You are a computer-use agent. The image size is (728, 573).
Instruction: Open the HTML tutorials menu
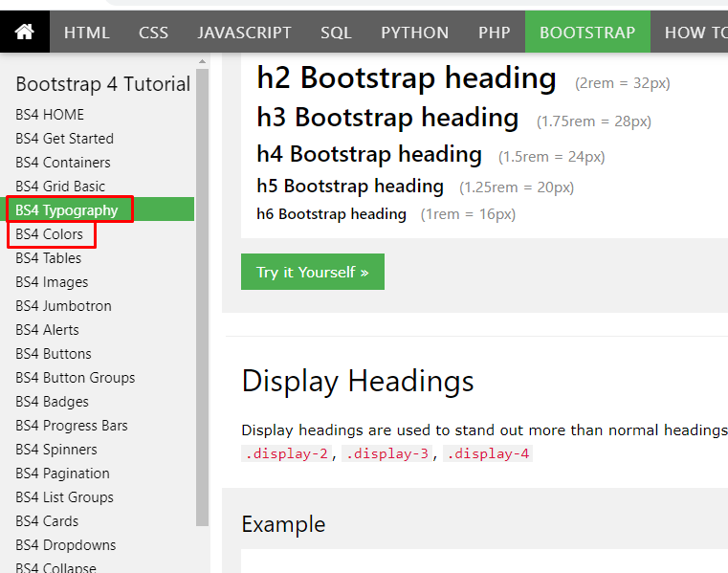coord(87,33)
